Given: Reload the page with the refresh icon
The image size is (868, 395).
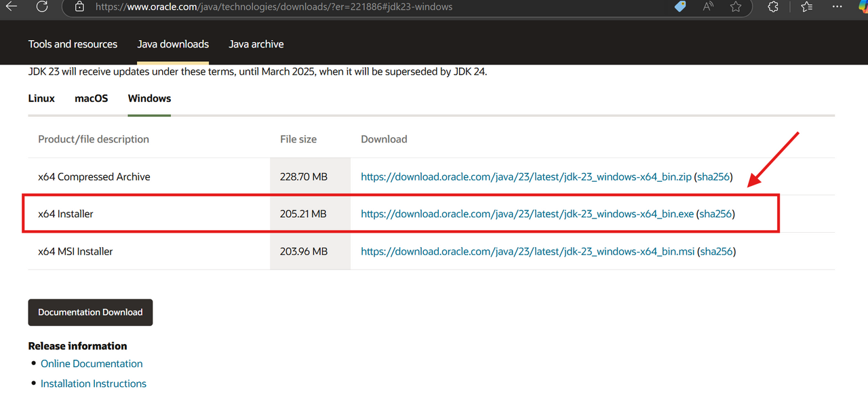Looking at the screenshot, I should click(x=42, y=6).
